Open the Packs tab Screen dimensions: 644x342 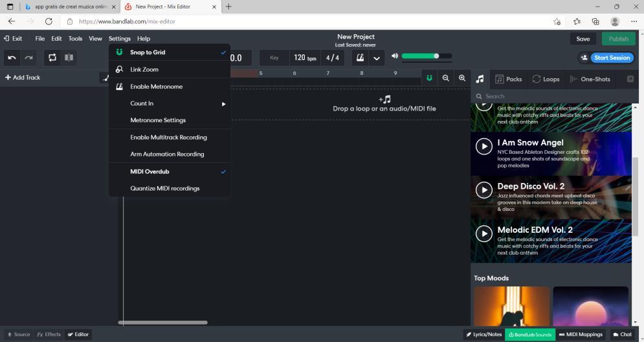[509, 79]
